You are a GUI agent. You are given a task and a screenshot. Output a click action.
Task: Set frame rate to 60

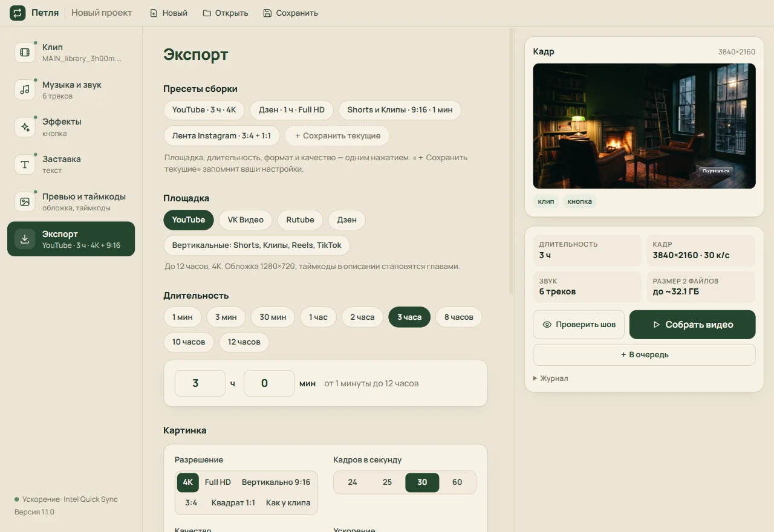[x=457, y=482]
